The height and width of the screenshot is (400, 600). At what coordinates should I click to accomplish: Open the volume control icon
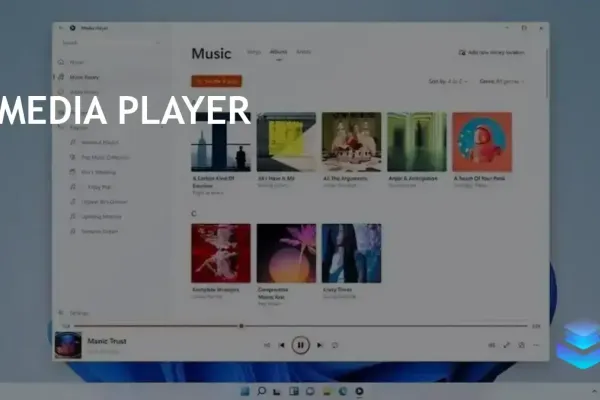tap(492, 345)
